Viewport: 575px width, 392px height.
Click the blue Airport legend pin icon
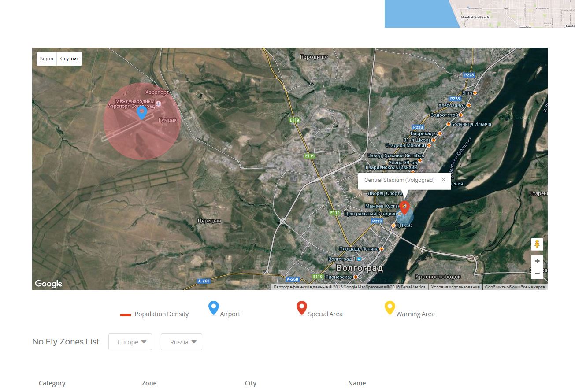pos(214,308)
